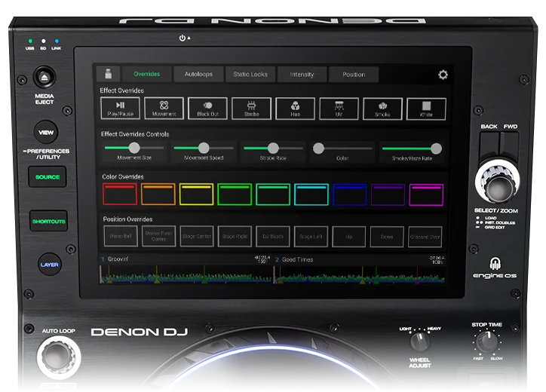This screenshot has width=546, height=392.
Task: Set the Strobe Rate slider
Action: point(273,148)
